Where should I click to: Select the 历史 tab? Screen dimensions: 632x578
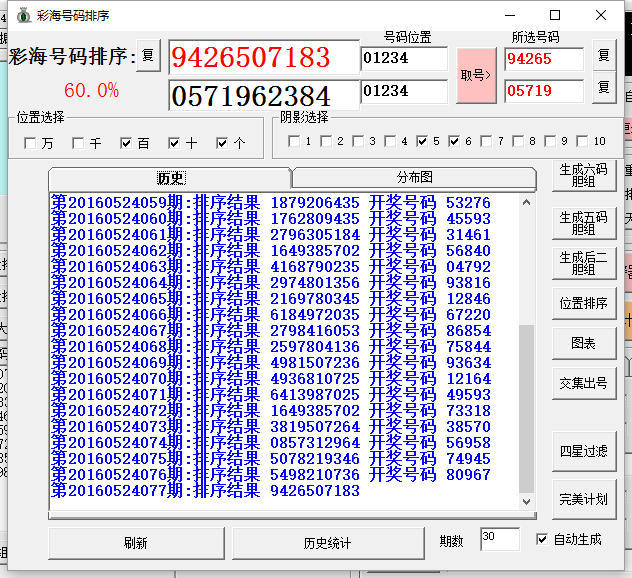(170, 178)
